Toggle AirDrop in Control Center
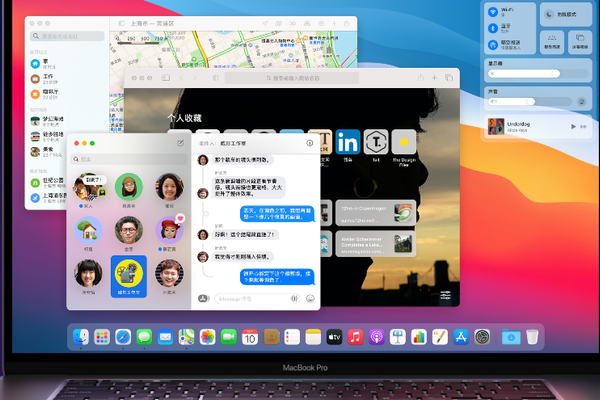 pos(493,45)
